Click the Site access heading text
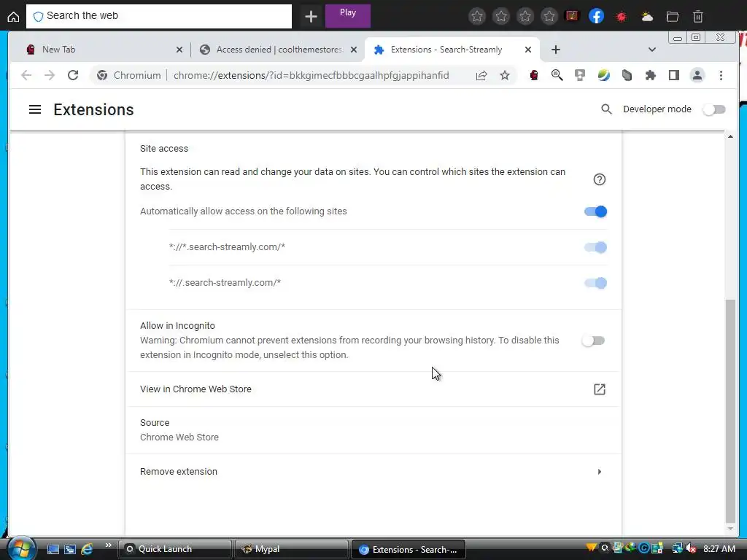747x560 pixels. (x=164, y=149)
